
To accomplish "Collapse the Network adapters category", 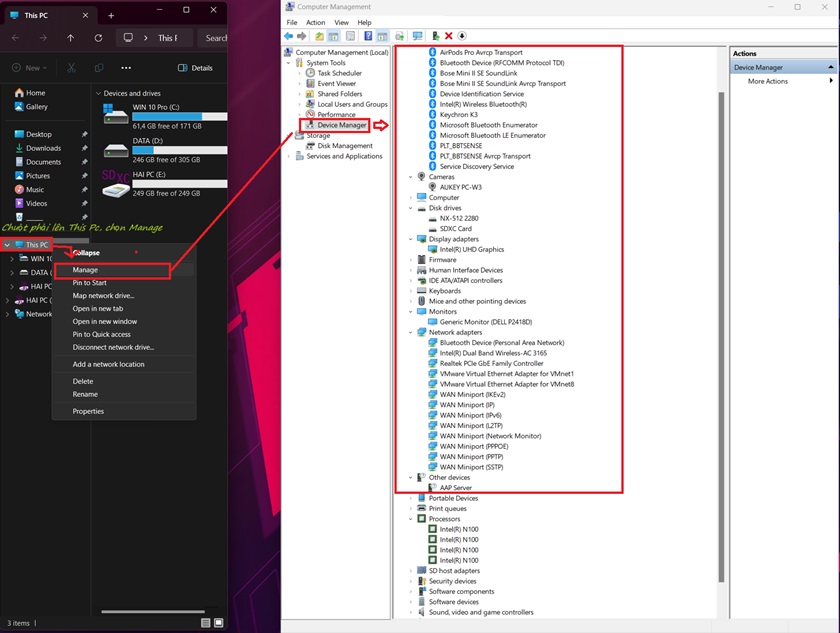I will click(411, 332).
